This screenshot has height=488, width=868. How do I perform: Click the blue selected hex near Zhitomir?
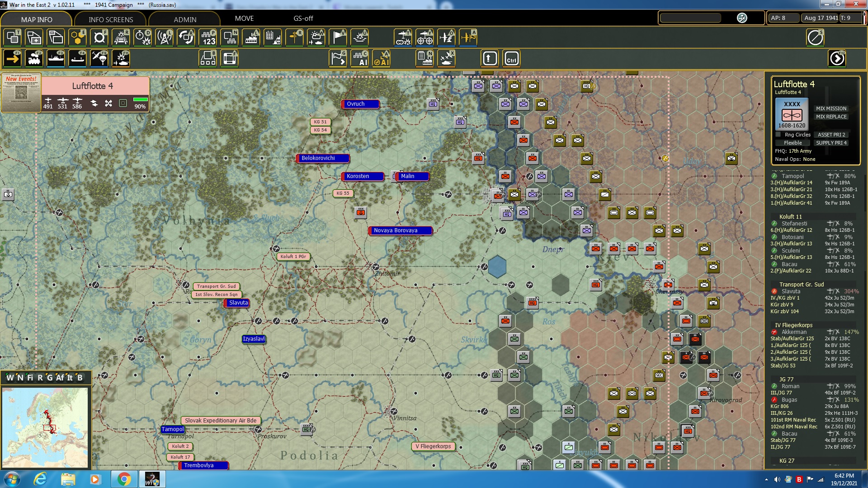coord(497,267)
